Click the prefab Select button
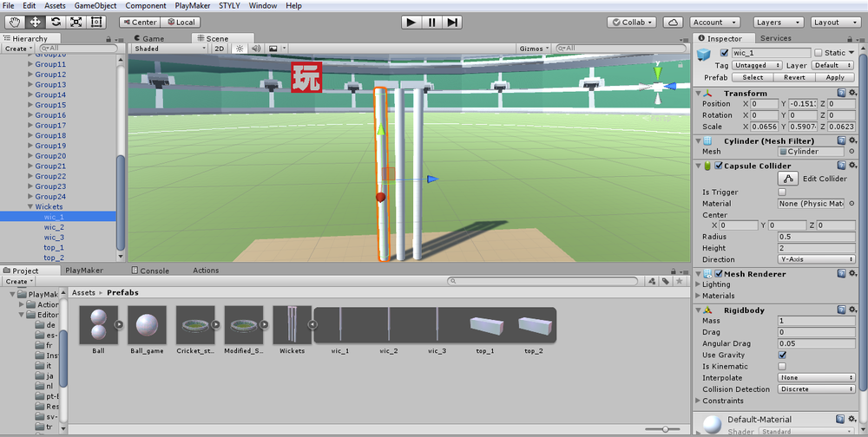The height and width of the screenshot is (437, 868). [x=753, y=77]
